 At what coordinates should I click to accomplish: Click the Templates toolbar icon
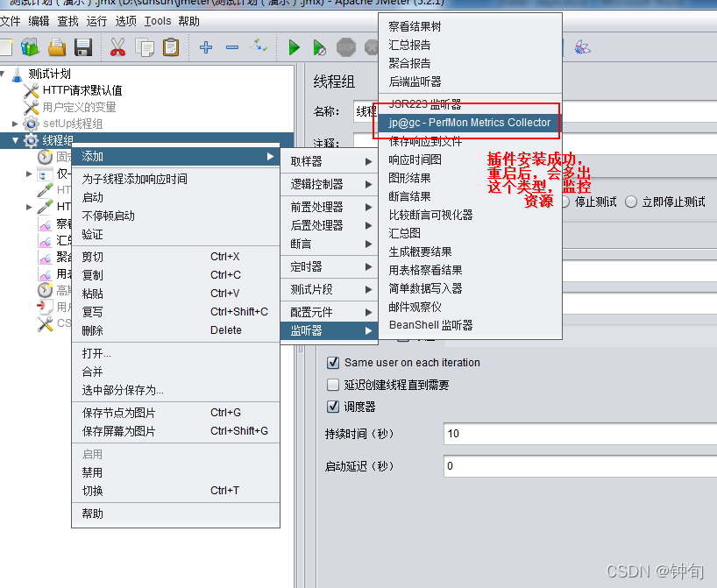click(30, 47)
